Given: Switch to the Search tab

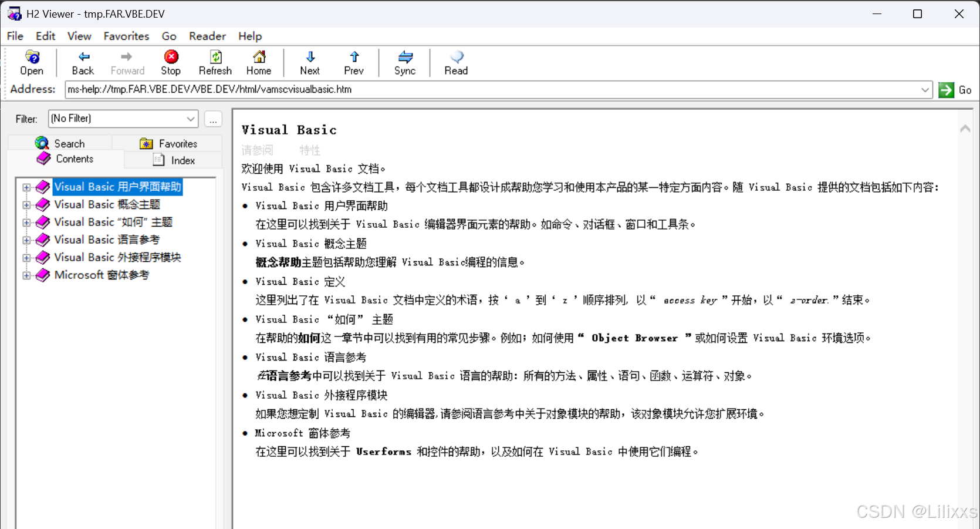Looking at the screenshot, I should point(60,143).
